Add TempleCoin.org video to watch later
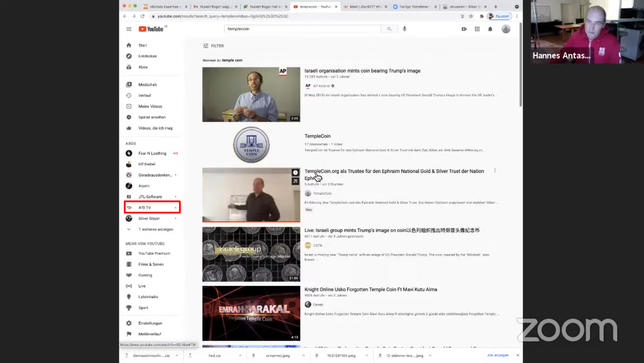The image size is (644, 363). pyautogui.click(x=295, y=172)
